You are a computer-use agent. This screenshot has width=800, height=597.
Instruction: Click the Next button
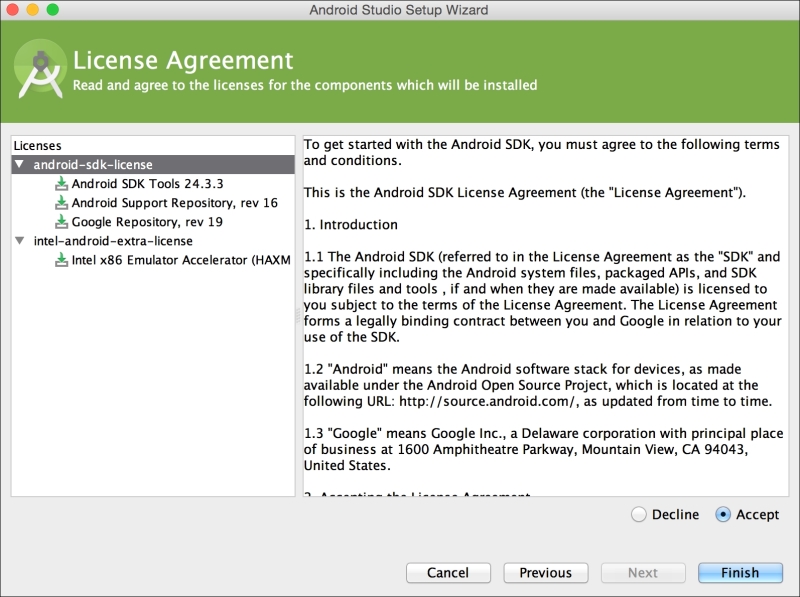pyautogui.click(x=643, y=572)
